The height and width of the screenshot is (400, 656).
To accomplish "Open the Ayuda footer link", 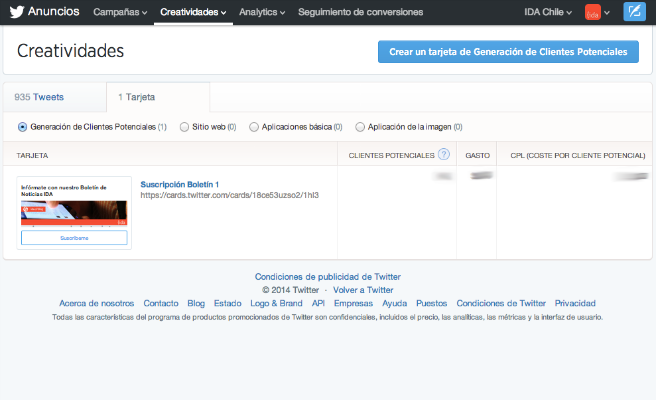I will 395,303.
